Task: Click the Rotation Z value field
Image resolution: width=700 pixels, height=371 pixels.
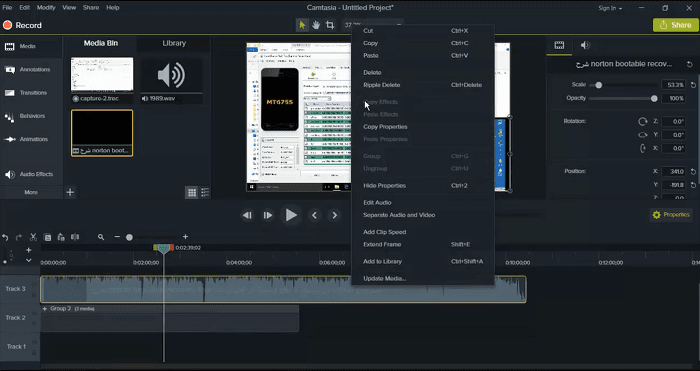Action: point(673,121)
